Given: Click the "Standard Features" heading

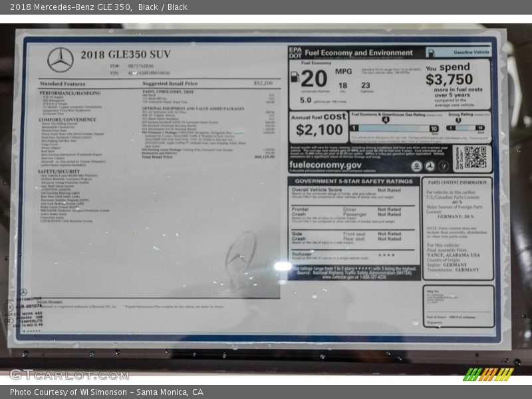Looking at the screenshot, I should click(63, 84).
